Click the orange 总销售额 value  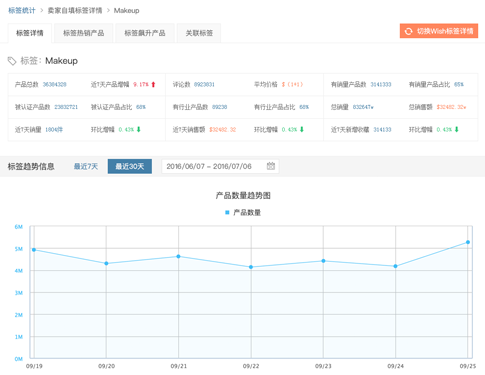pos(451,107)
